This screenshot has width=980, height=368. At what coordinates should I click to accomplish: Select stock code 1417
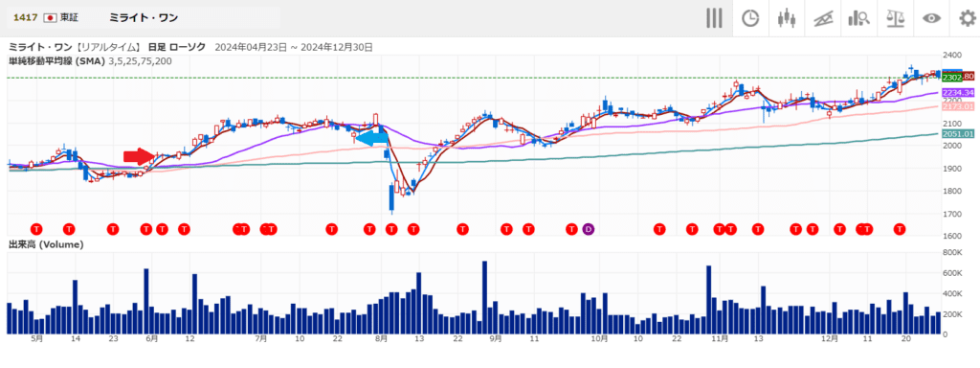click(26, 18)
